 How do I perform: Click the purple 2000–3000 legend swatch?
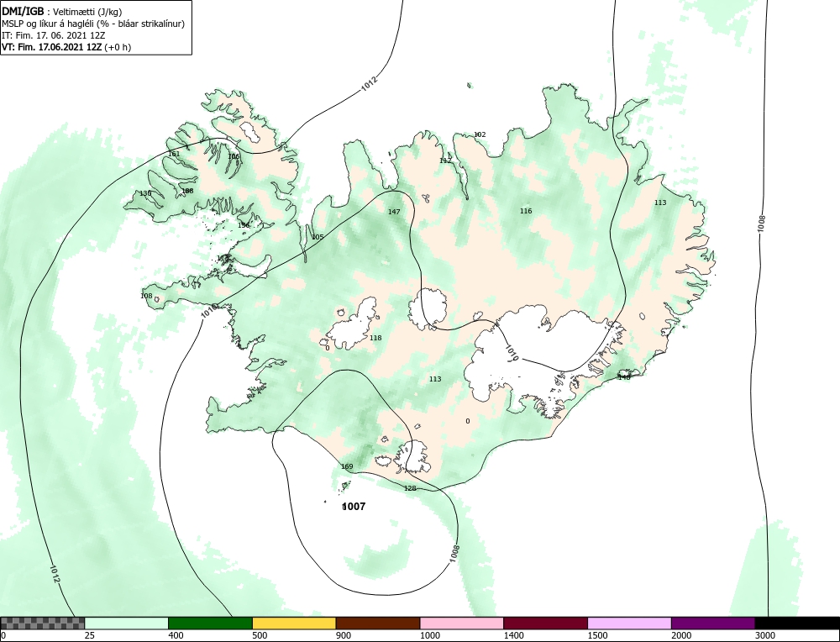coord(713,624)
